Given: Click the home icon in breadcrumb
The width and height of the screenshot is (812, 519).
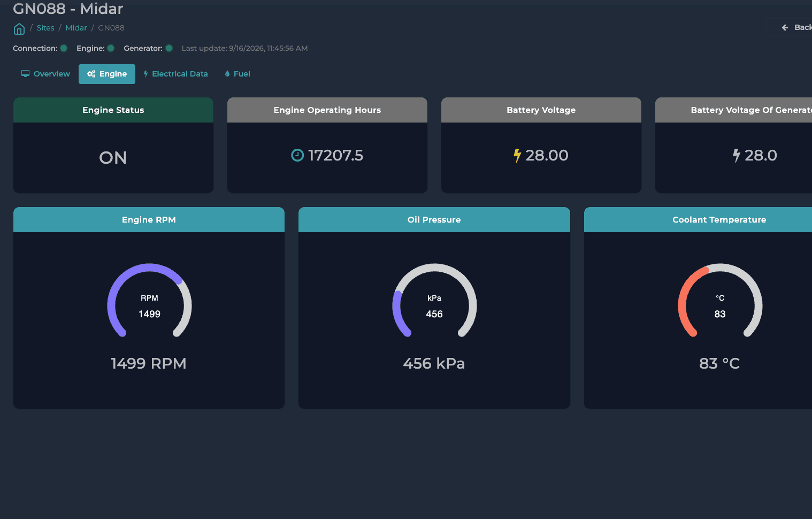Looking at the screenshot, I should click(x=19, y=28).
